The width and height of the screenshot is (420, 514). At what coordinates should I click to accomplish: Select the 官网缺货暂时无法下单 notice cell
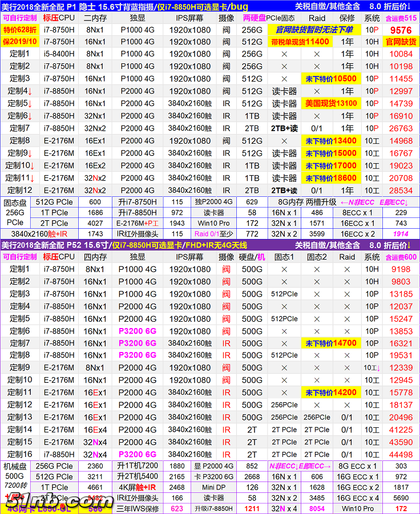point(314,30)
